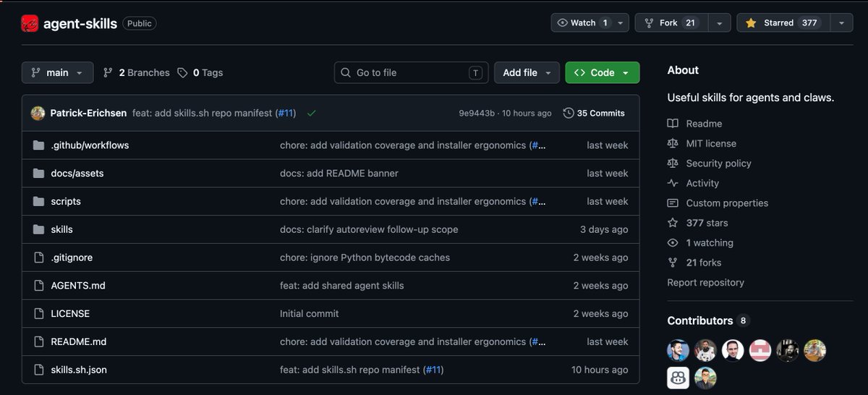
Task: Open commit 'feat: add shared agent skills'
Action: tap(342, 286)
